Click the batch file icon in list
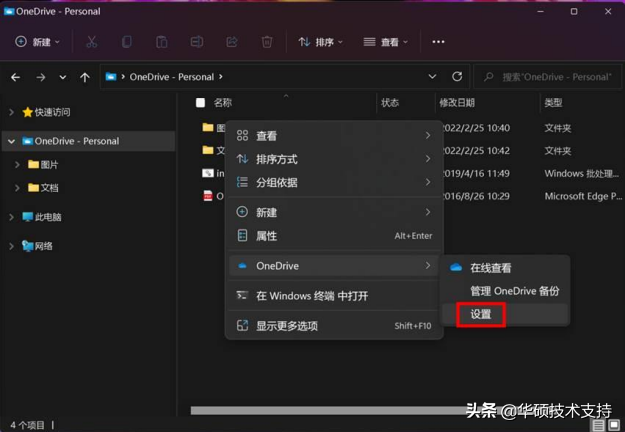Viewport: 625px width, 432px height. point(208,173)
